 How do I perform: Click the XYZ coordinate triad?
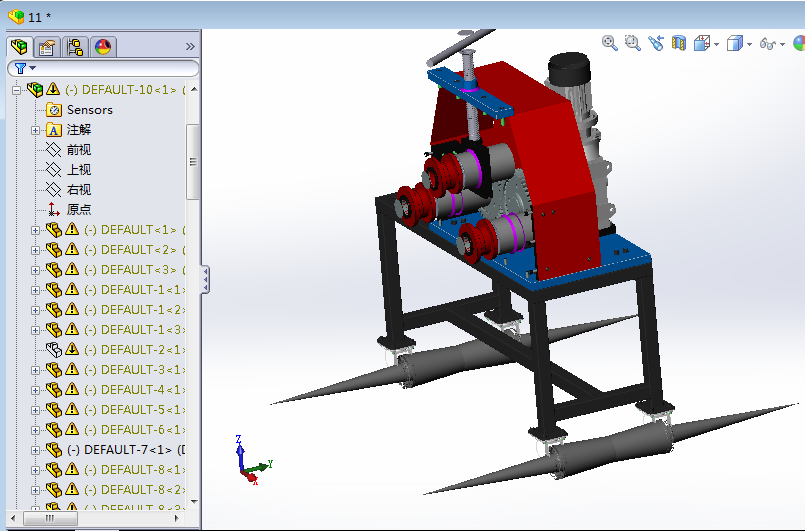[253, 460]
